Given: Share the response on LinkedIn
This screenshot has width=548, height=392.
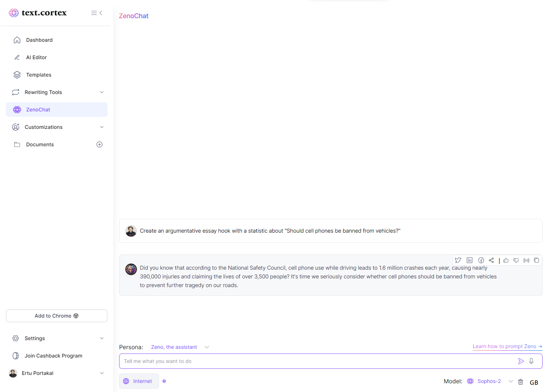Looking at the screenshot, I should (x=470, y=260).
